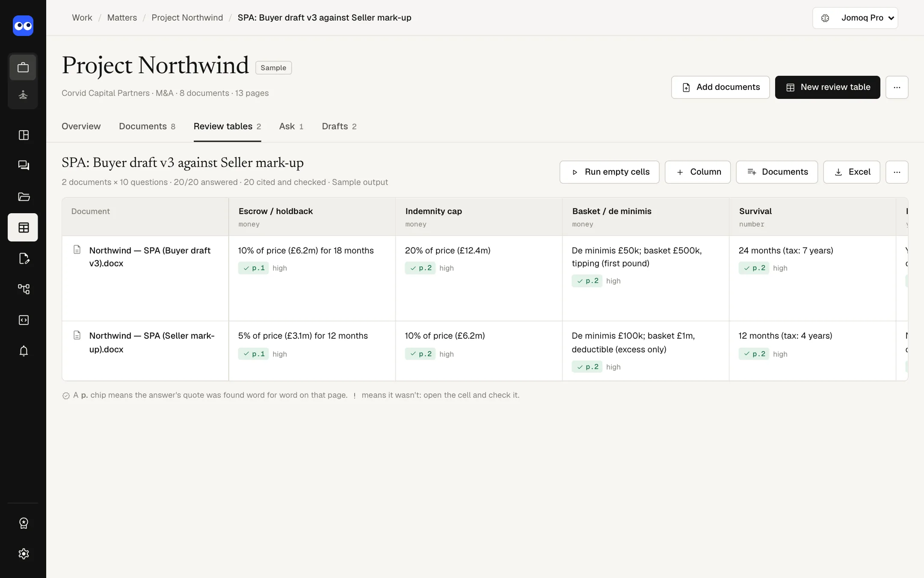924x578 pixels.
Task: Click the Survival column header
Action: pyautogui.click(x=813, y=217)
